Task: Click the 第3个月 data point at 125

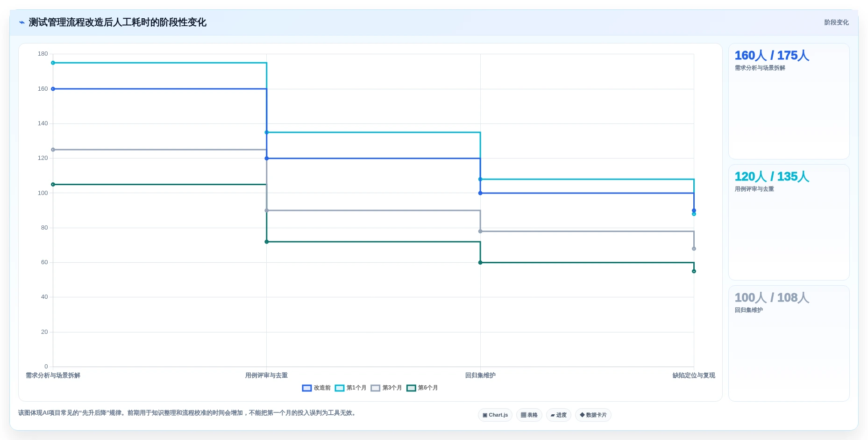Action: tap(53, 150)
